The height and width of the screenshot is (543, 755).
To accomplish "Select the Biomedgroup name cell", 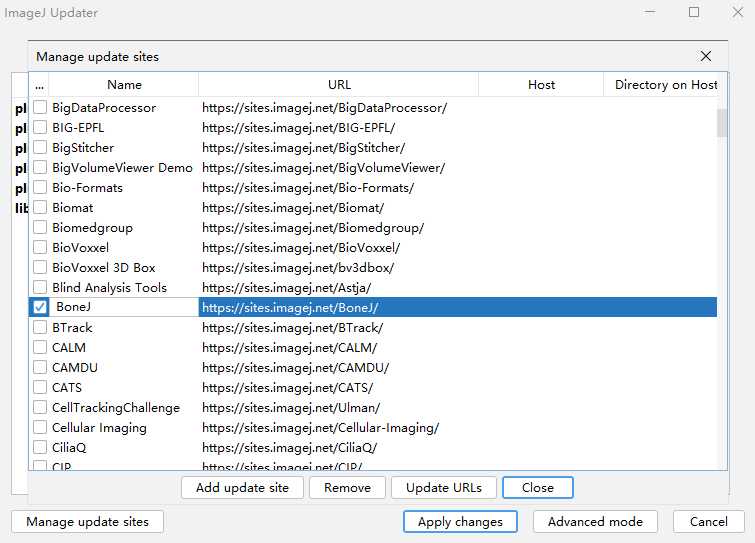I will pyautogui.click(x=123, y=227).
